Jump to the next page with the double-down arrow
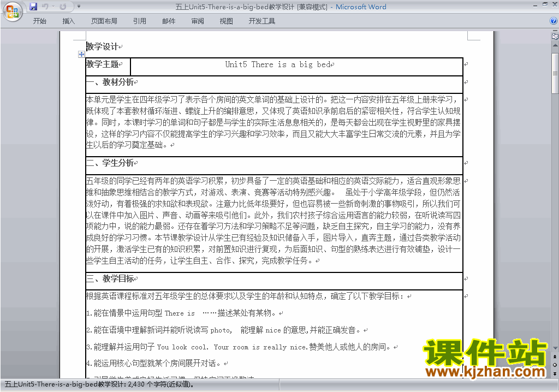This screenshot has height=392, width=559. (555, 373)
